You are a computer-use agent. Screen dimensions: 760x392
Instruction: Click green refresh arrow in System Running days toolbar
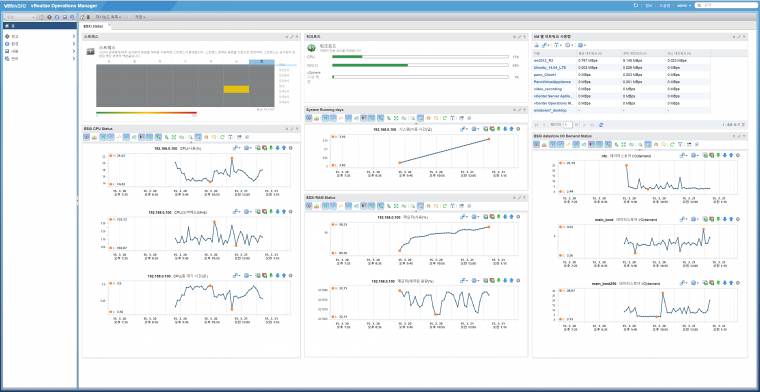(x=444, y=118)
